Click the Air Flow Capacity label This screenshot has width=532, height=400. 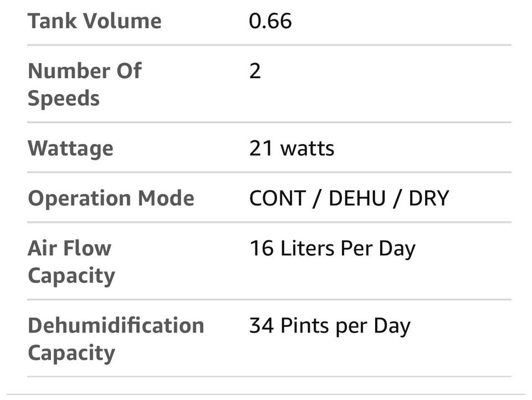[x=71, y=261]
